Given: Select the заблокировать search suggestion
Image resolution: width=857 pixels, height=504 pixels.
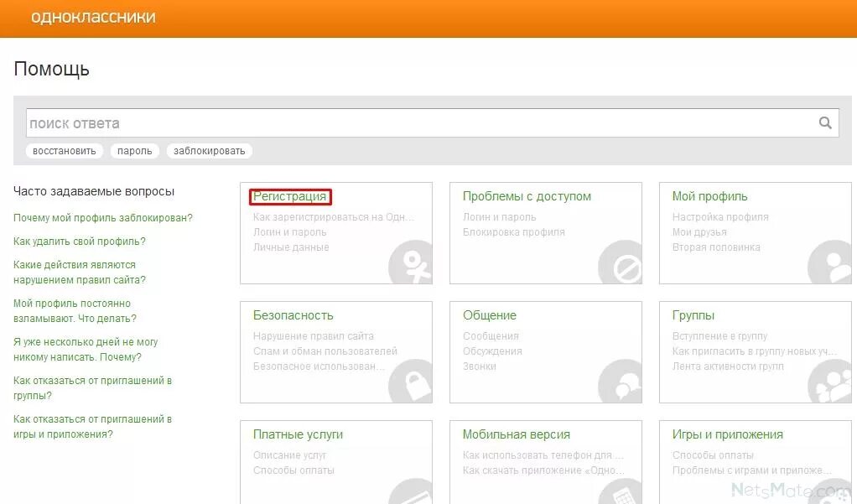Looking at the screenshot, I should [210, 151].
